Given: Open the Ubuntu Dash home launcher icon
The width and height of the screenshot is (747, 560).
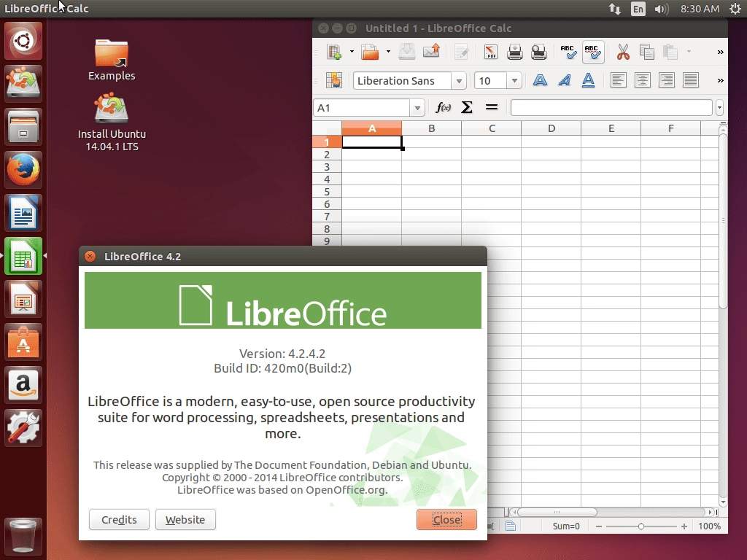Looking at the screenshot, I should [23, 41].
